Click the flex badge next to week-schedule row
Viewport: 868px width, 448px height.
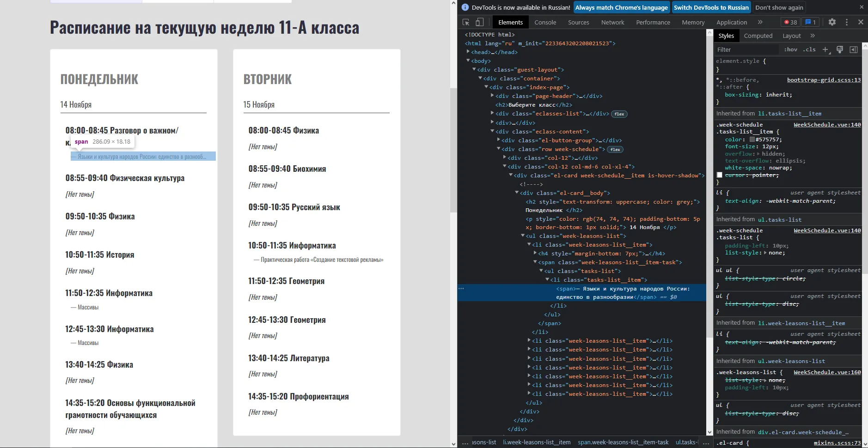(x=615, y=150)
